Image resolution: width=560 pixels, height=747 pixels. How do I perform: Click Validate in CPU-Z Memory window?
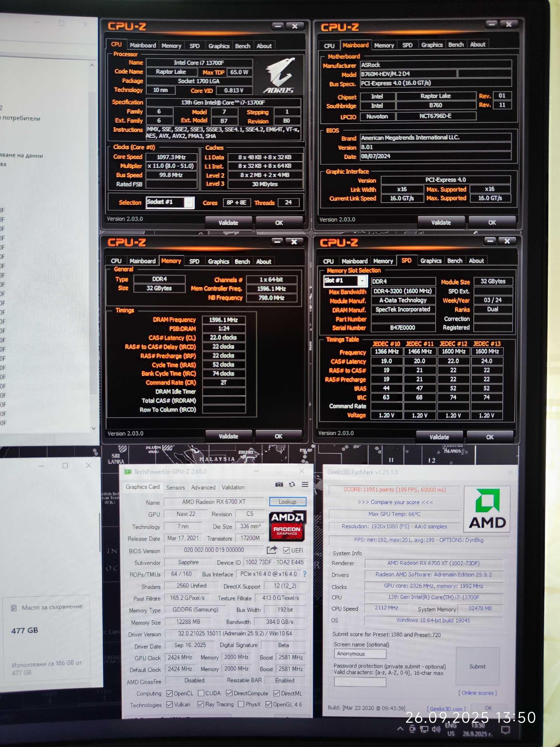coord(228,436)
